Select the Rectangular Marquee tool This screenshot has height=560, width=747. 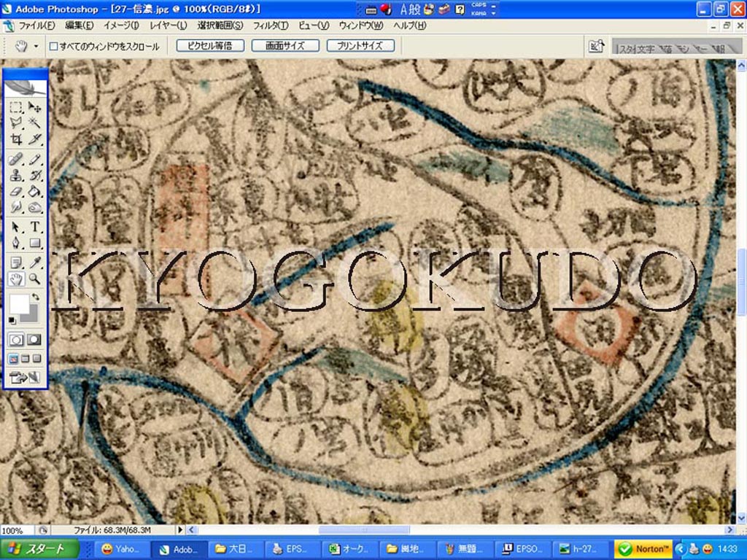click(x=16, y=107)
